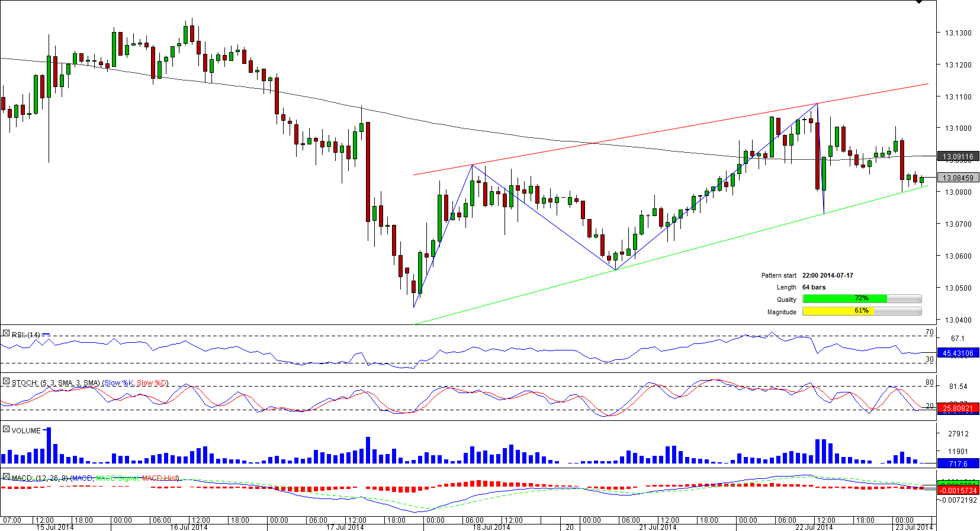This screenshot has width=980, height=531.
Task: Select the Slow %D legend text
Action: click(152, 383)
